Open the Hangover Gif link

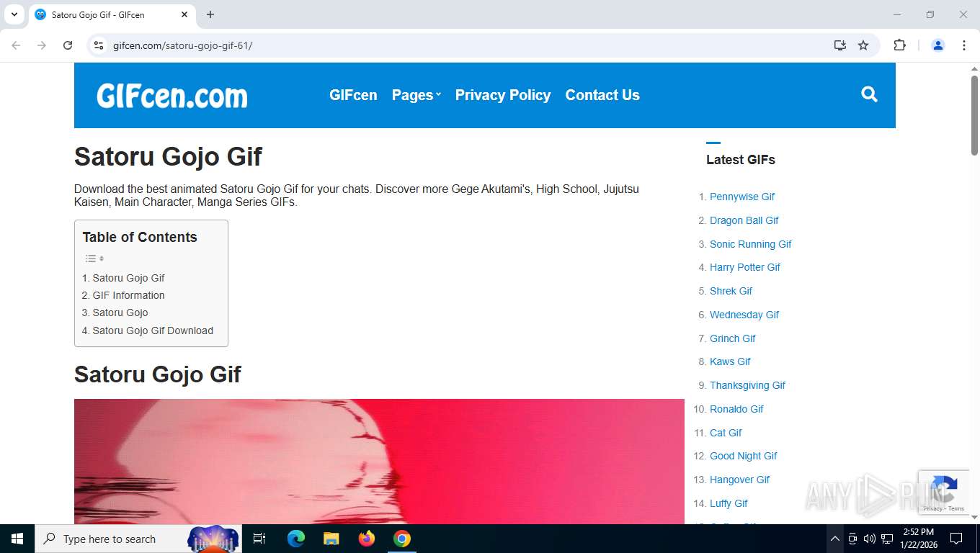pos(740,480)
